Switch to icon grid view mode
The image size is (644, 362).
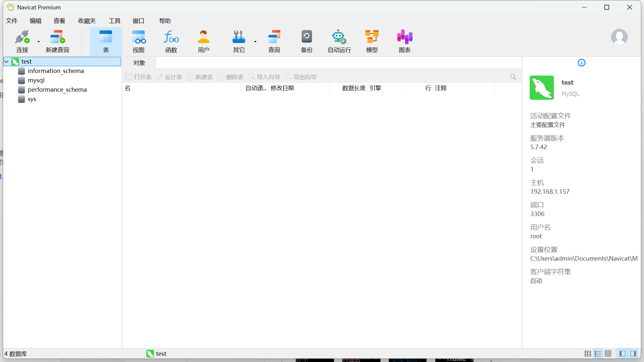588,354
